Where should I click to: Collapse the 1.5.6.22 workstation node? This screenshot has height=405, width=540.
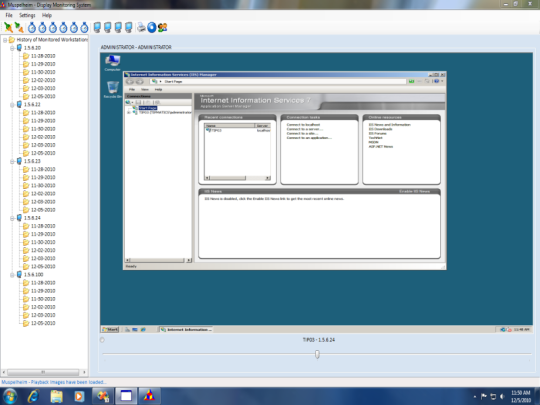(x=12, y=104)
